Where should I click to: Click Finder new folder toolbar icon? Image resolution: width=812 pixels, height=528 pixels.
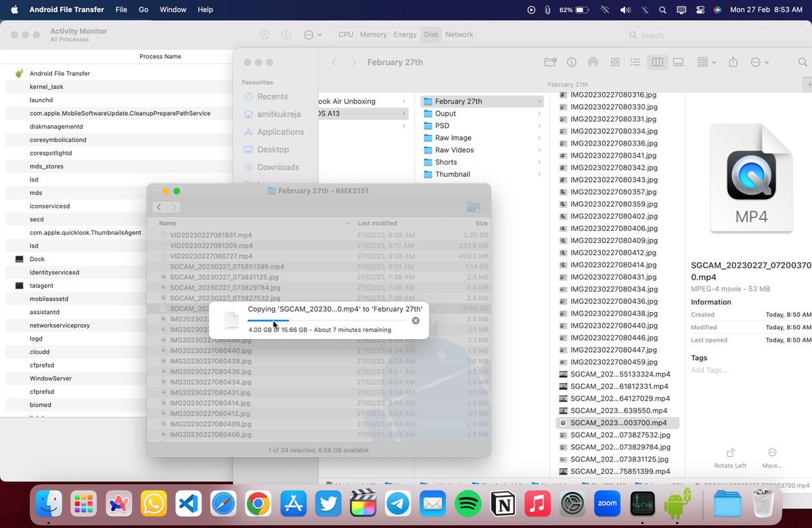click(550, 62)
